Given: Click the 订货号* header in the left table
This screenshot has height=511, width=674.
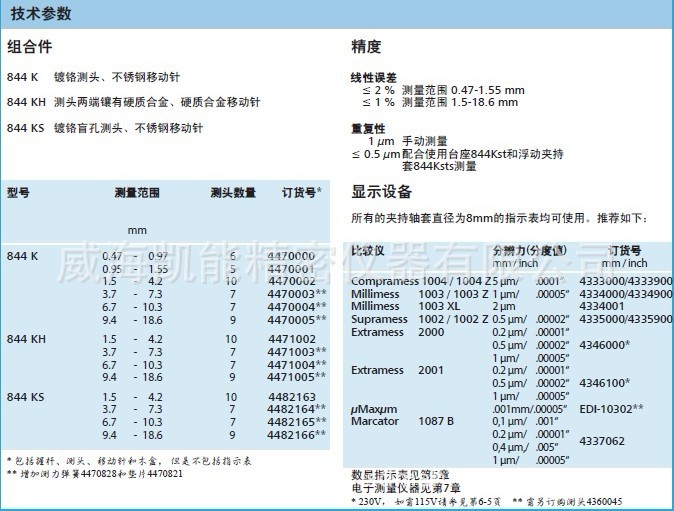Looking at the screenshot, I should click(x=302, y=193).
